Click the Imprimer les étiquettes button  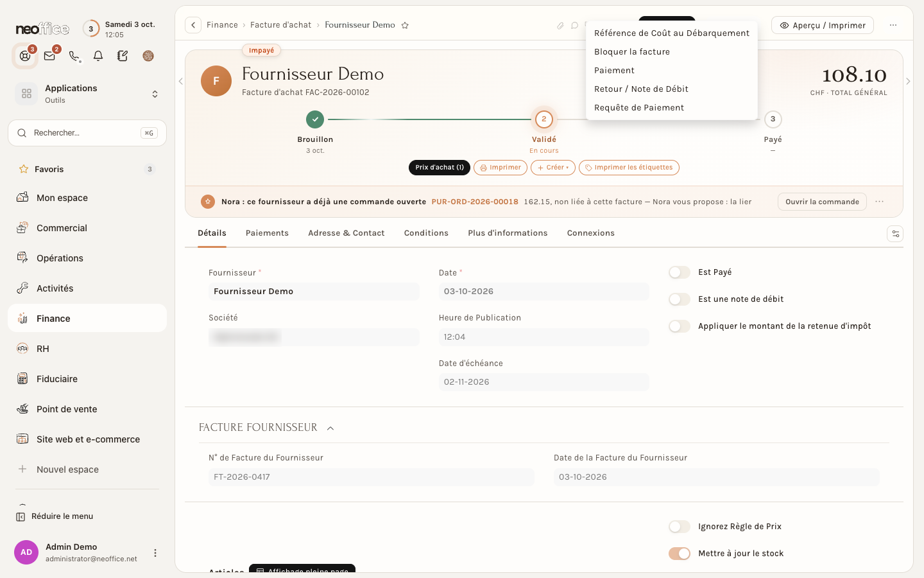[629, 168]
